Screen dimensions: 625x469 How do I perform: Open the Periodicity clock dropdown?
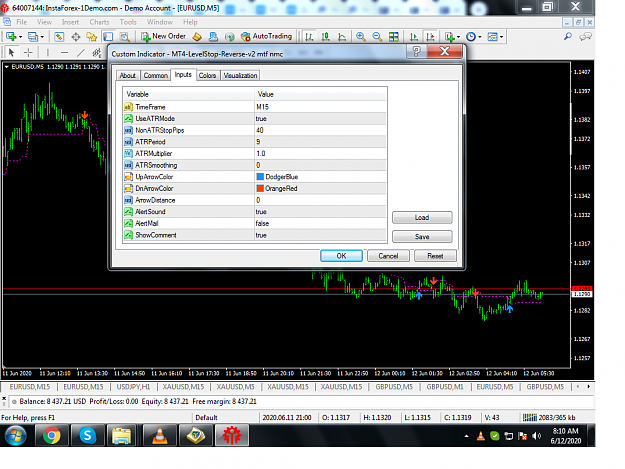[x=474, y=37]
